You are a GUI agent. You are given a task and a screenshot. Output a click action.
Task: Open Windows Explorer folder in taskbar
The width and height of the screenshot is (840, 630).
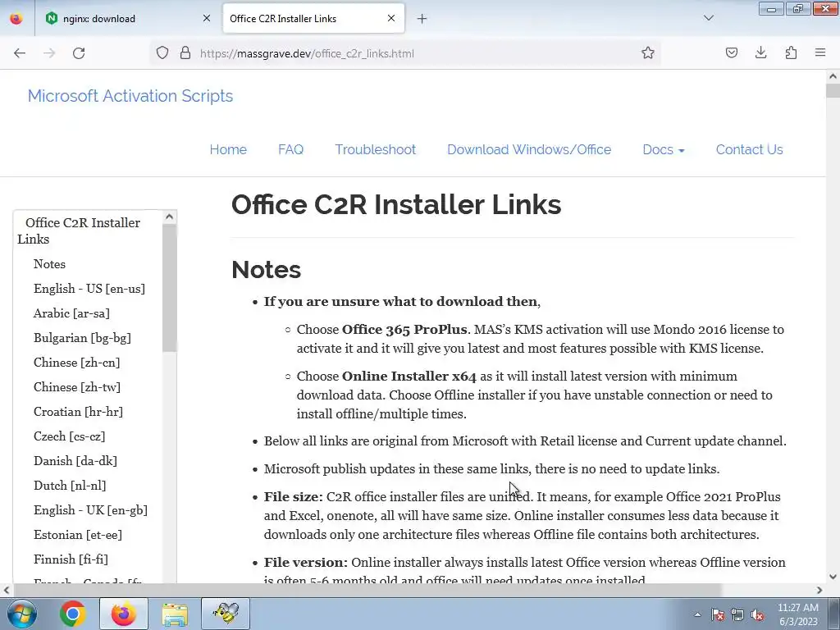(175, 614)
